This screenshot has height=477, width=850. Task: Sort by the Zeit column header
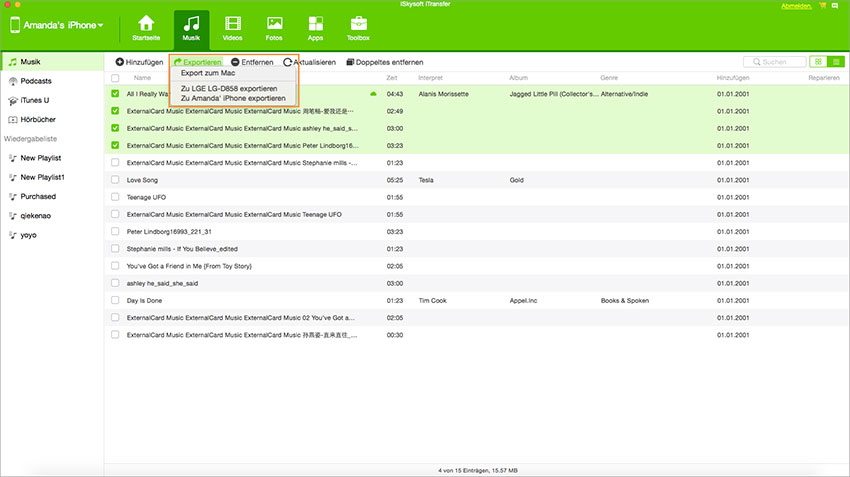392,78
